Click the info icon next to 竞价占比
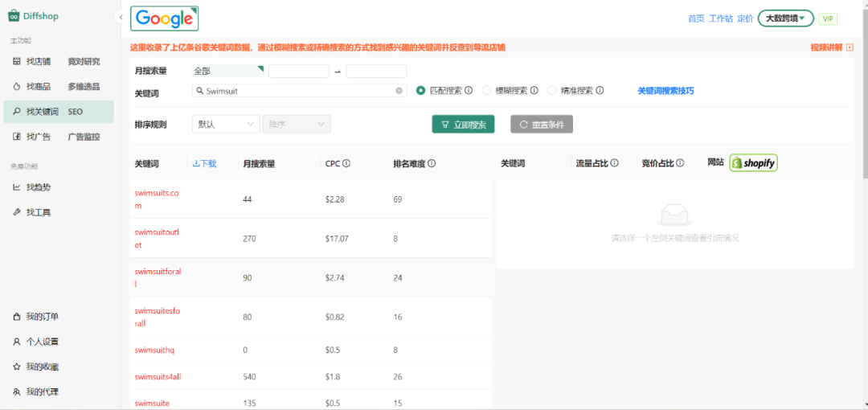868x410 pixels. tap(681, 163)
